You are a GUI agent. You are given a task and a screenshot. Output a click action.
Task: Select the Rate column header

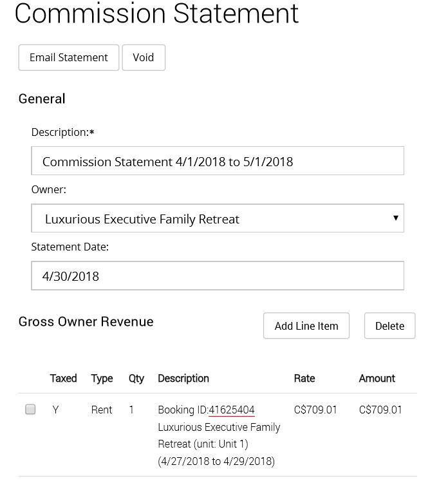tap(304, 378)
